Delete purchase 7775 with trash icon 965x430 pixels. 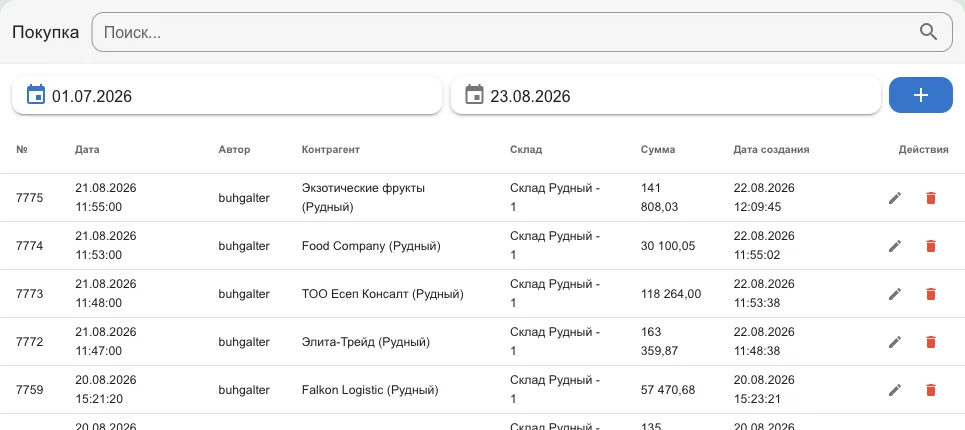[x=931, y=198]
